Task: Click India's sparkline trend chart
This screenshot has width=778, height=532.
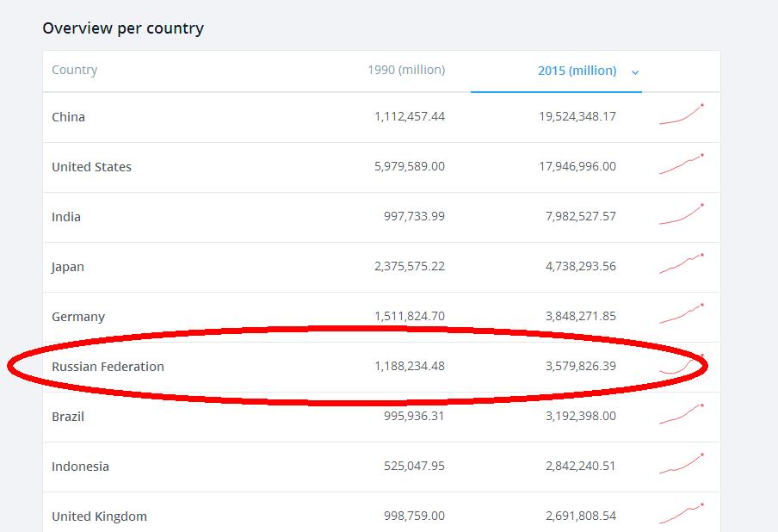Action: pyautogui.click(x=682, y=214)
